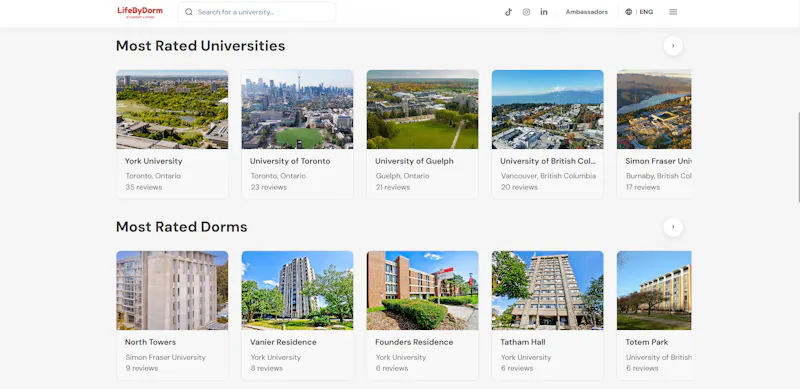Click the '9 reviews' text
The height and width of the screenshot is (389, 800).
coord(142,368)
